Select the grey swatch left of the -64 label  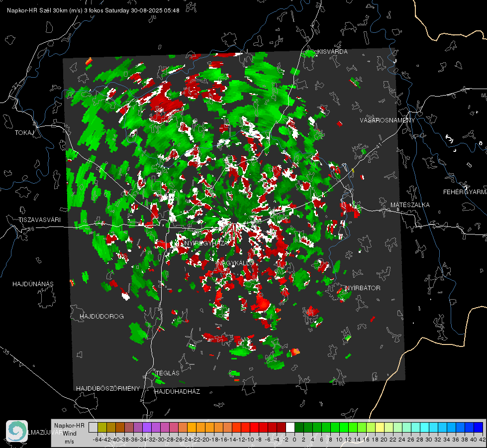[x=93, y=428]
